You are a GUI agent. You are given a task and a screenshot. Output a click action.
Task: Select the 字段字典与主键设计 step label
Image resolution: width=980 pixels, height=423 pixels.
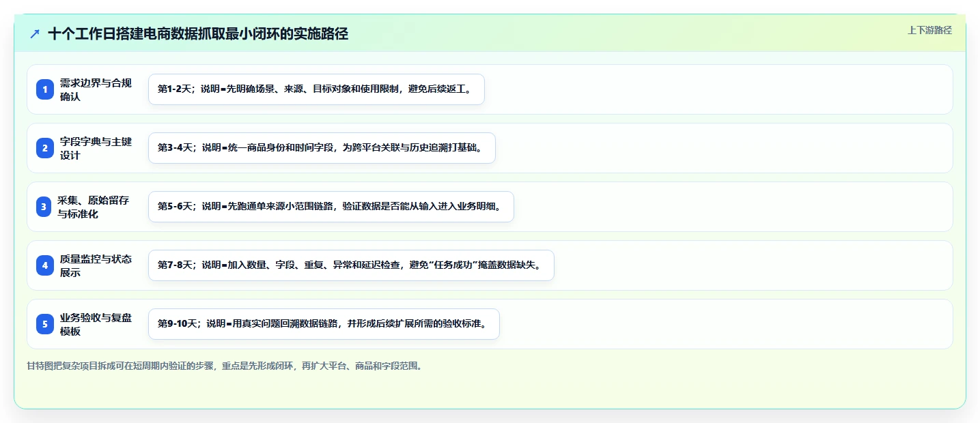point(96,148)
